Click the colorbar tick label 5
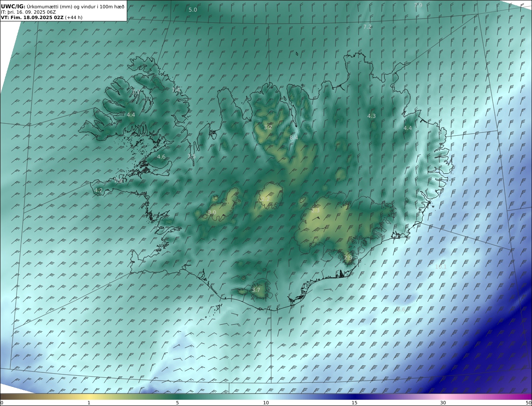532x406 pixels. click(x=177, y=403)
